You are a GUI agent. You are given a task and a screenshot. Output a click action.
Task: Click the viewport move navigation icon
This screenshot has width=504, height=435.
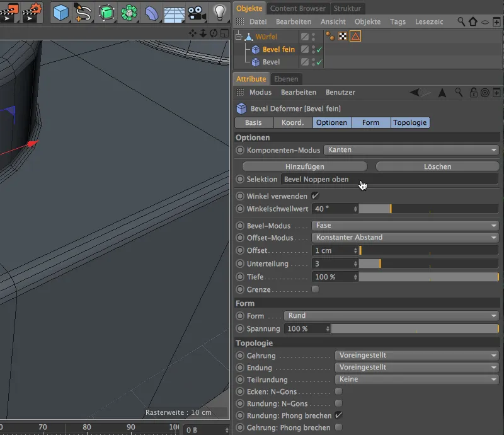193,33
